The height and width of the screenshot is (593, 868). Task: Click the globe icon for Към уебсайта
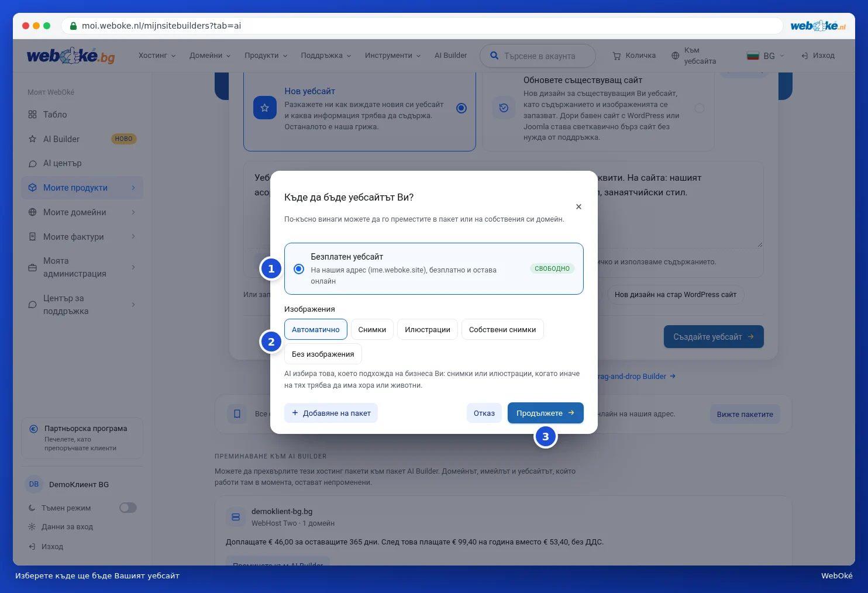(x=675, y=56)
